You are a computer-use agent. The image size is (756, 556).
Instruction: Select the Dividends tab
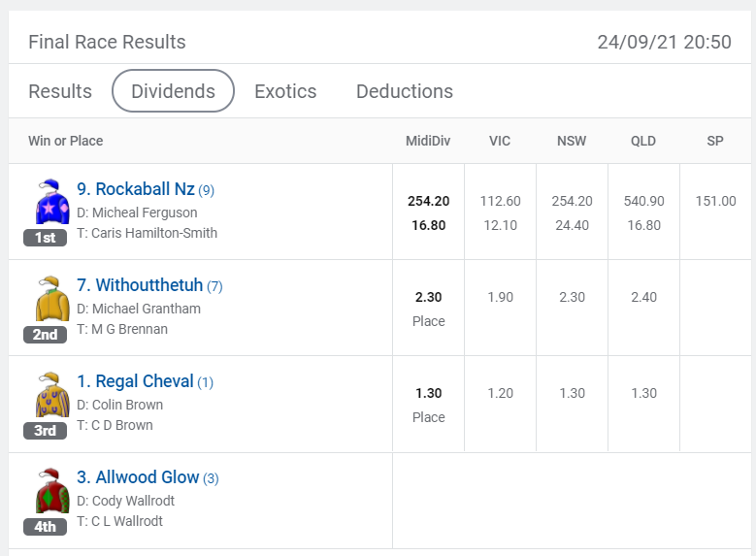(x=173, y=91)
